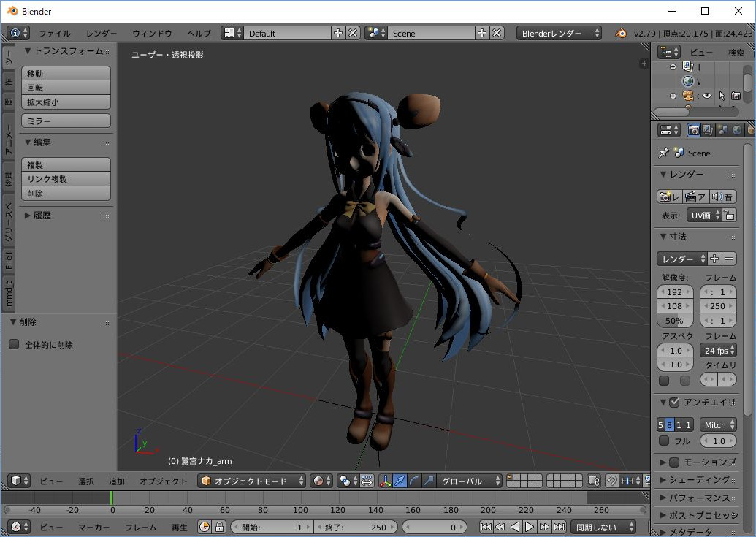Select anti-aliasing sample count 5
This screenshot has width=756, height=537.
(x=660, y=424)
